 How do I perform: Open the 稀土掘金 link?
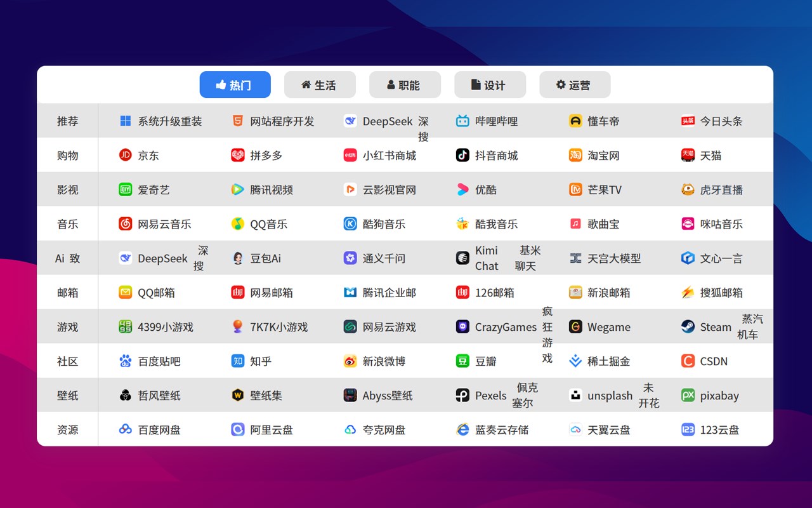tap(609, 361)
